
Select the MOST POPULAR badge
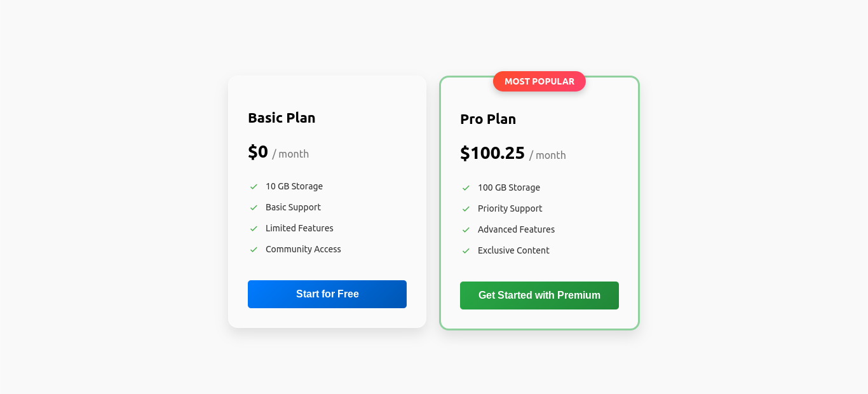coord(539,81)
